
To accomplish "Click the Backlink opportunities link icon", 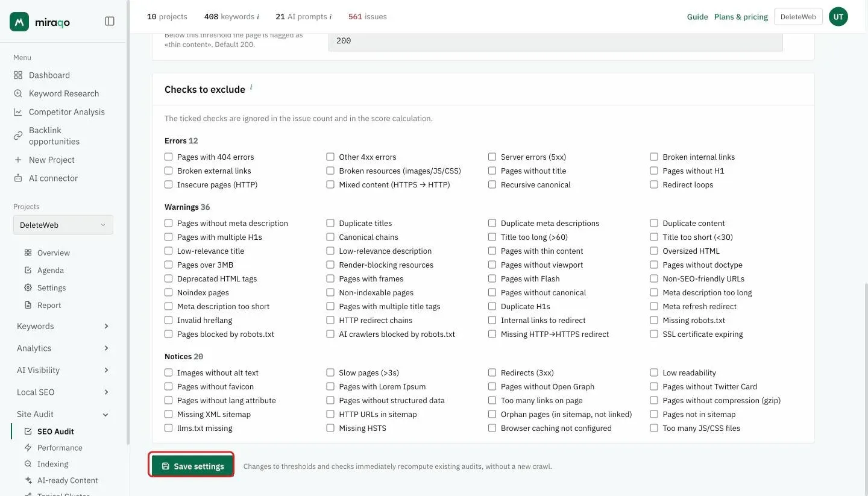I will 18,136.
